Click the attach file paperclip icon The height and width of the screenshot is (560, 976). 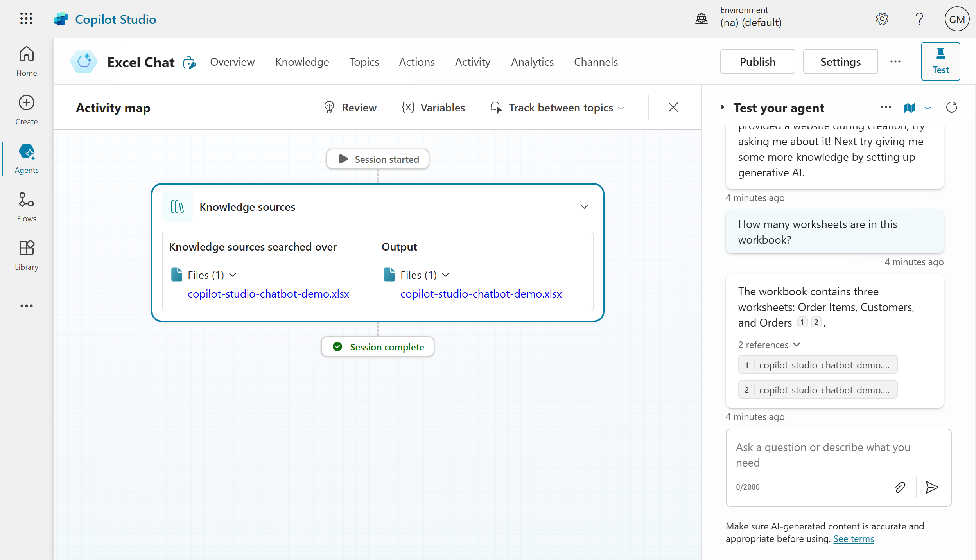pyautogui.click(x=900, y=487)
